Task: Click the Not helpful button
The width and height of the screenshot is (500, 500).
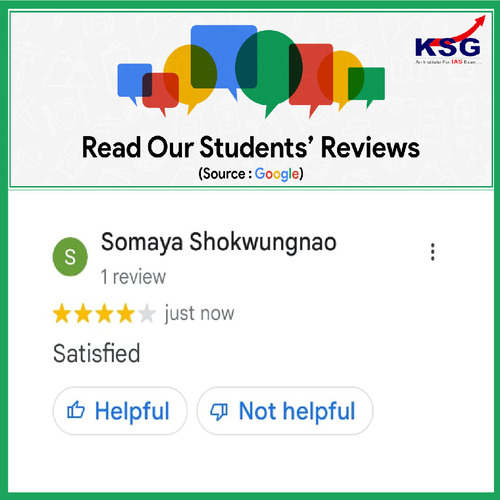Action: click(285, 411)
